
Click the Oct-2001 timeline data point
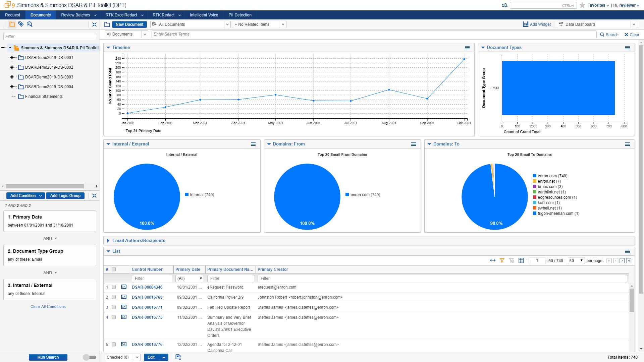[x=464, y=59]
